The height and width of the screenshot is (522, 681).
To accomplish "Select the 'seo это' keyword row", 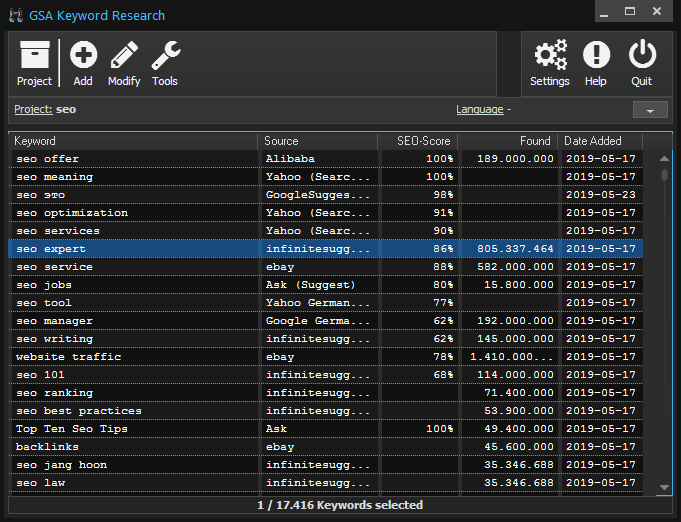I will tap(326, 195).
